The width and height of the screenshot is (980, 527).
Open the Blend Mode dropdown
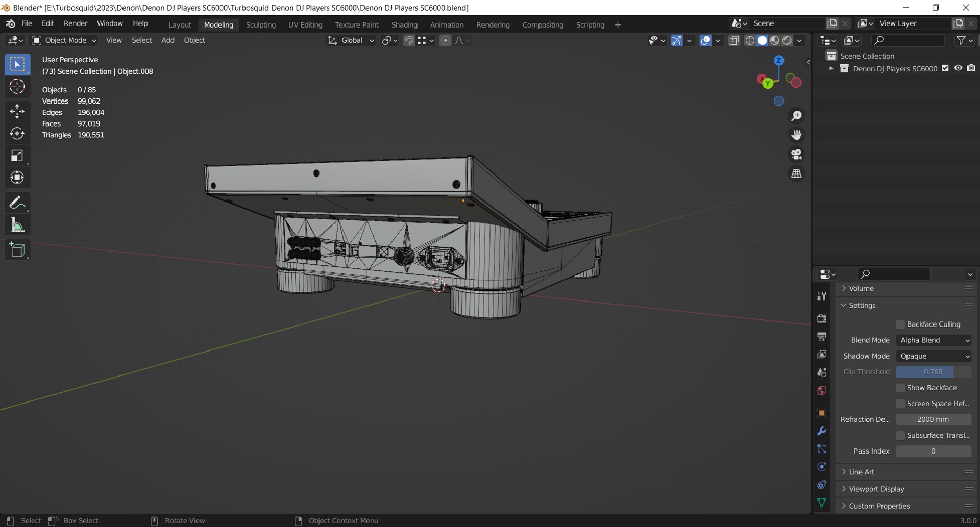[934, 340]
